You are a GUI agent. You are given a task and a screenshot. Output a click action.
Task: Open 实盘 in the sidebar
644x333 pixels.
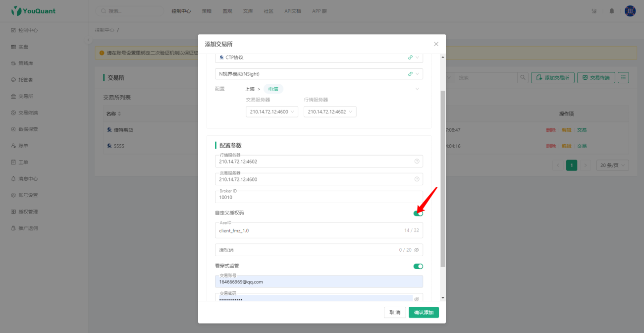(x=20, y=47)
